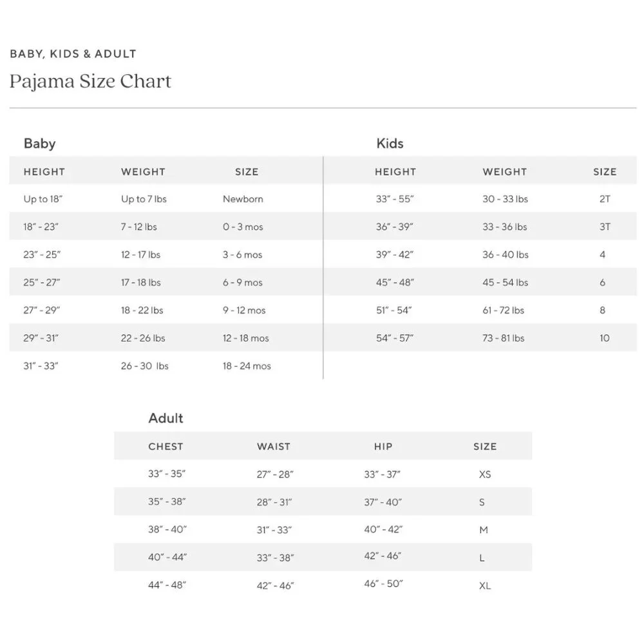Click the 44" - 48" chest measurement
The width and height of the screenshot is (644, 644).
pos(167,585)
